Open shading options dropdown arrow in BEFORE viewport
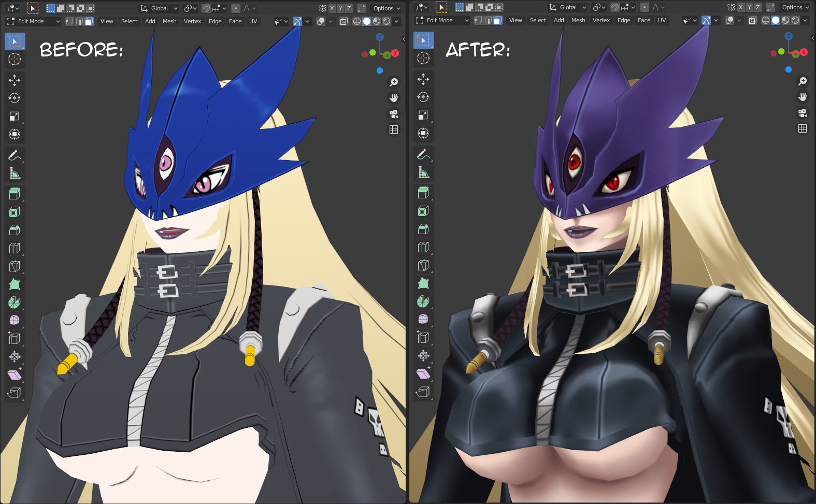This screenshot has height=504, width=816. point(396,21)
